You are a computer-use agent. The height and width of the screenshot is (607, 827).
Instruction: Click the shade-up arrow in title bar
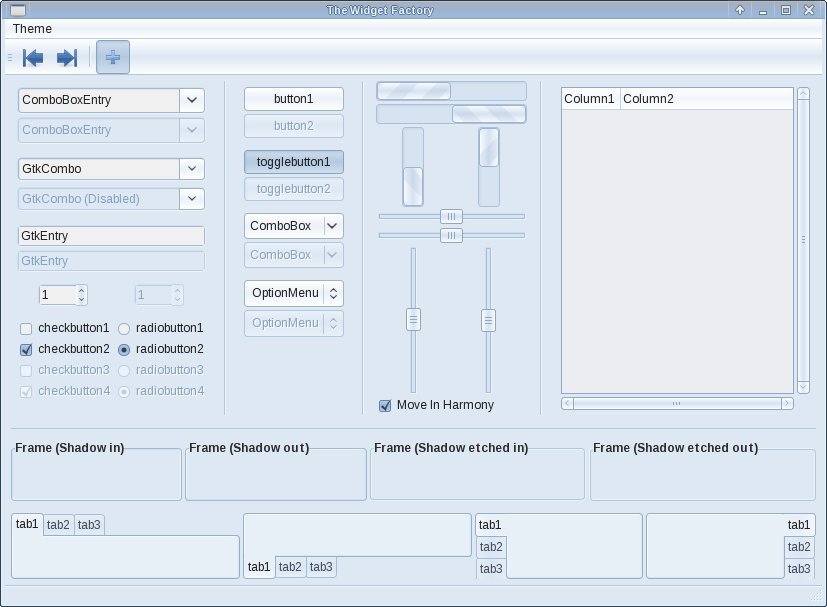pos(740,9)
